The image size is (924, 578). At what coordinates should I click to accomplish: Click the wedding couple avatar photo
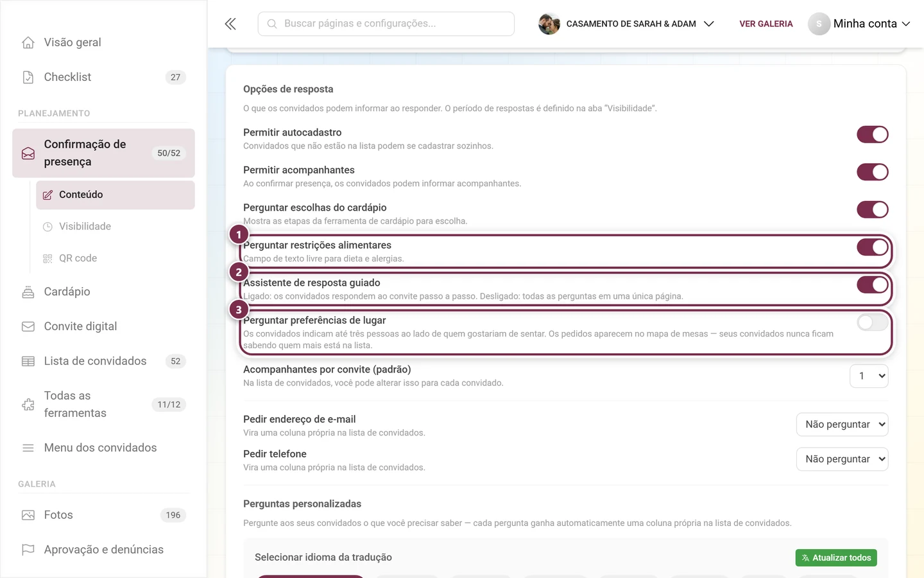[x=549, y=24]
